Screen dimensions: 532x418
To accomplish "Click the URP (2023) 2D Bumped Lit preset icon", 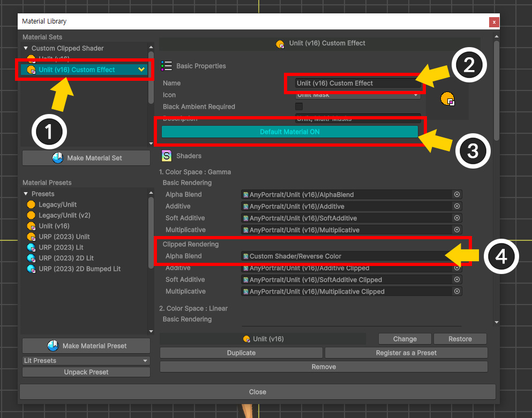I will pos(31,269).
